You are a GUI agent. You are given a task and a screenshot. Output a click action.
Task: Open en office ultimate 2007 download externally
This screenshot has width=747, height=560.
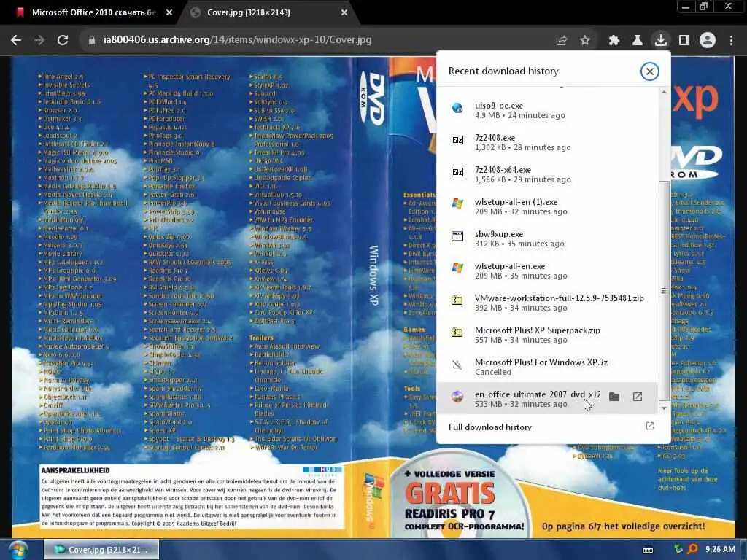coord(638,397)
